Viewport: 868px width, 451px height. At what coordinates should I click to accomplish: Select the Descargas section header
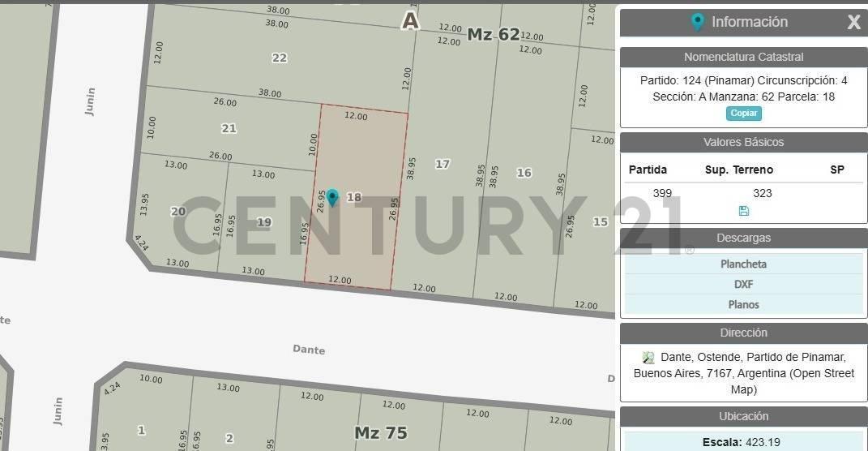743,238
